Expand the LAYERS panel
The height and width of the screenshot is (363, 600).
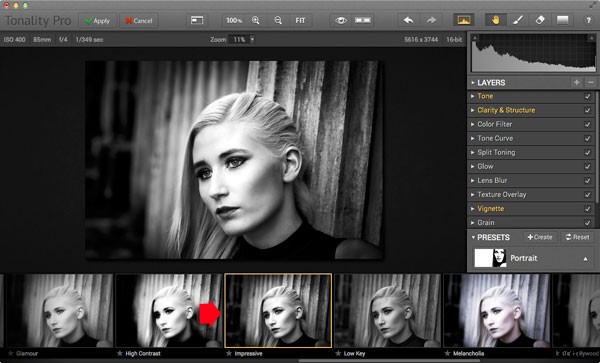(x=473, y=83)
